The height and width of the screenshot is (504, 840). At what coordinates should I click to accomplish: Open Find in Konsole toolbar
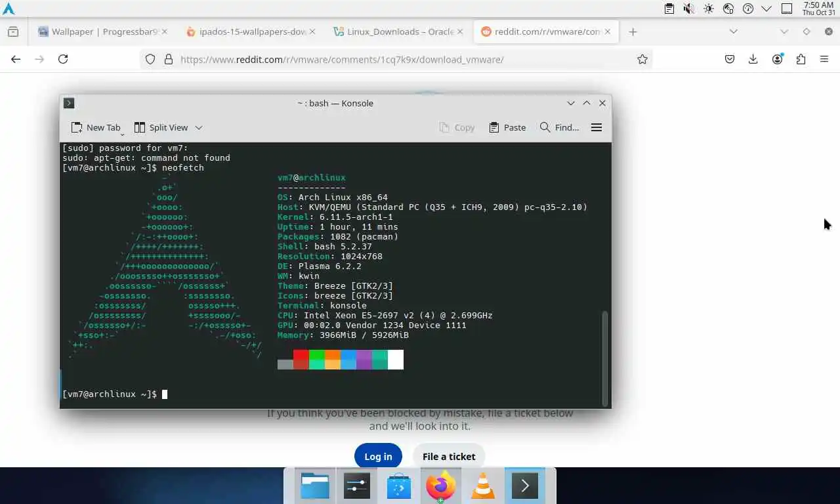click(x=559, y=127)
